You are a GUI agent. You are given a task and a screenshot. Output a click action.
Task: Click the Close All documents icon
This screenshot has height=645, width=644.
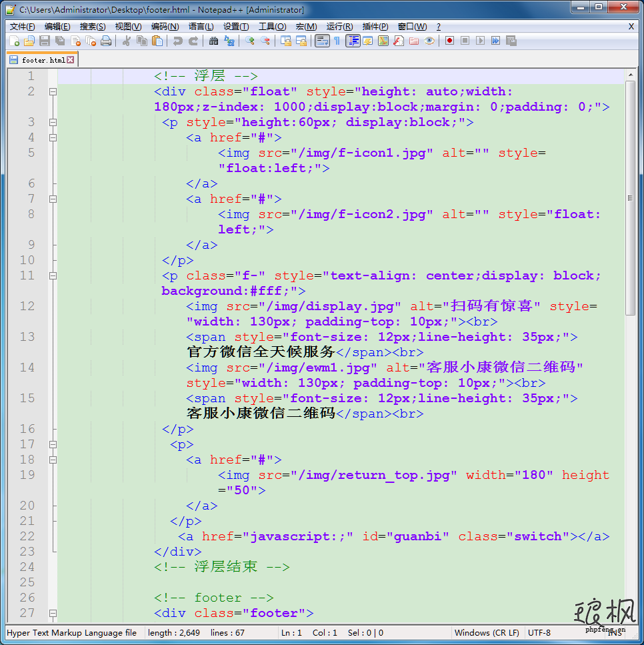pos(91,41)
